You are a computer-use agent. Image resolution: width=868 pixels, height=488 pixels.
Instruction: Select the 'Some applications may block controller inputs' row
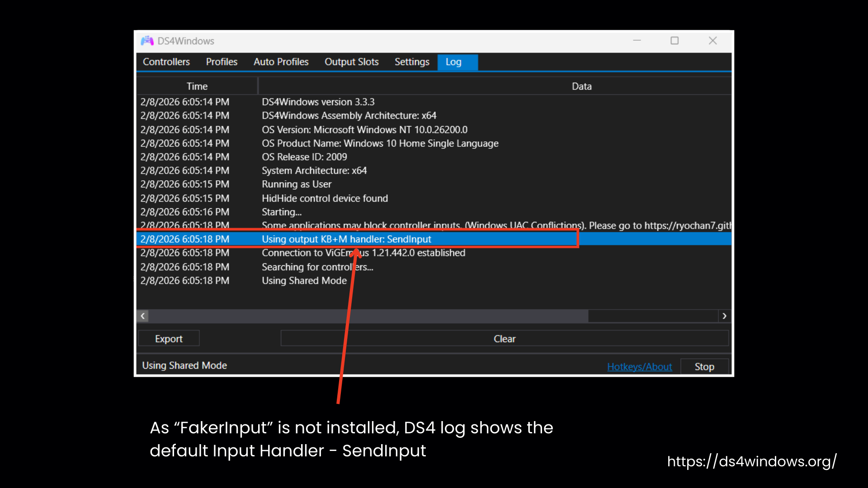pyautogui.click(x=434, y=225)
